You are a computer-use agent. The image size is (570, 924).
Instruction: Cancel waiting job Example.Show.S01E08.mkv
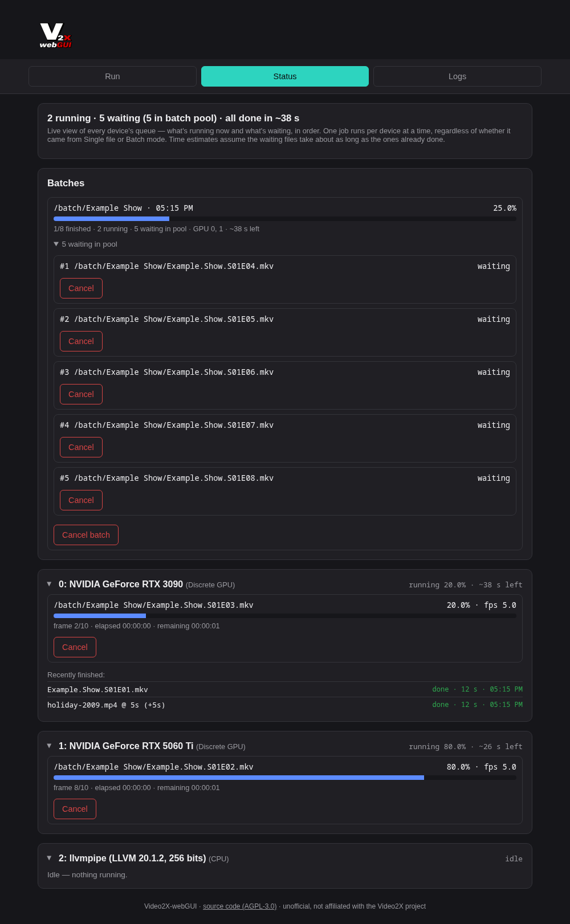[x=81, y=500]
